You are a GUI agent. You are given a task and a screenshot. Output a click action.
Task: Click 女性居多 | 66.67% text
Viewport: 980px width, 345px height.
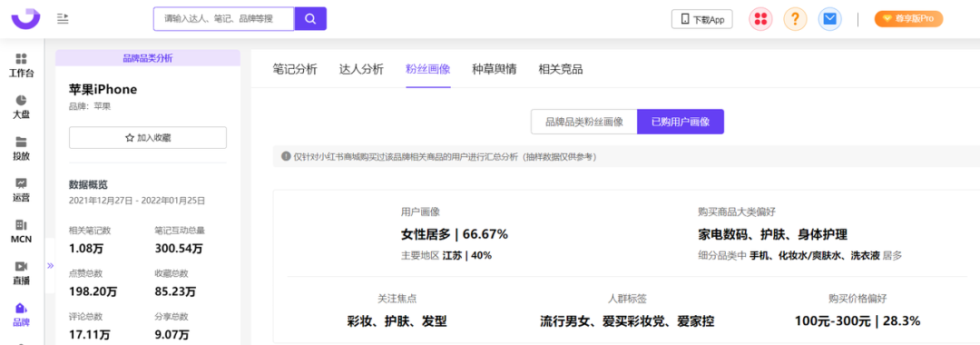pos(455,234)
